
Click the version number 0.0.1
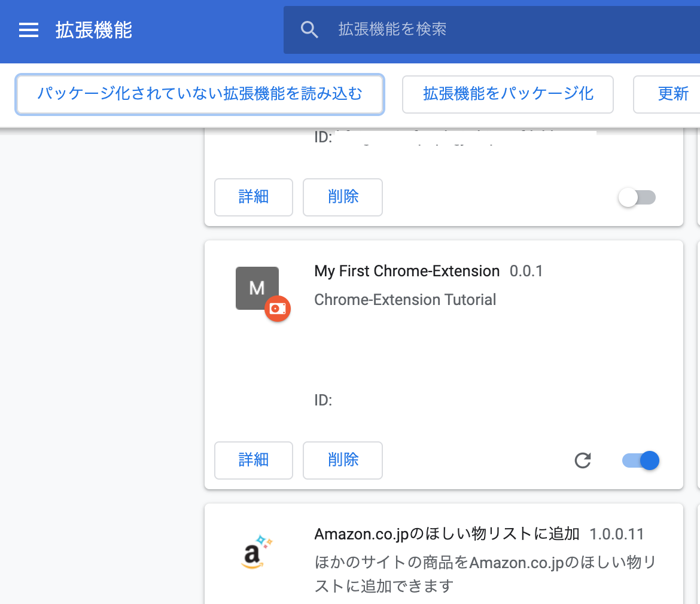526,271
